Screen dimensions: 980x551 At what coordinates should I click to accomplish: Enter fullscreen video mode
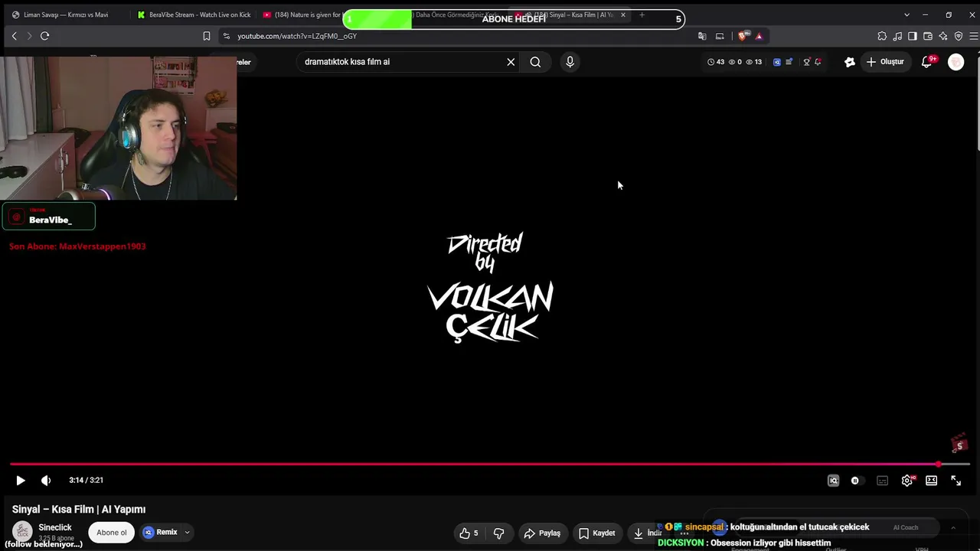click(x=955, y=481)
